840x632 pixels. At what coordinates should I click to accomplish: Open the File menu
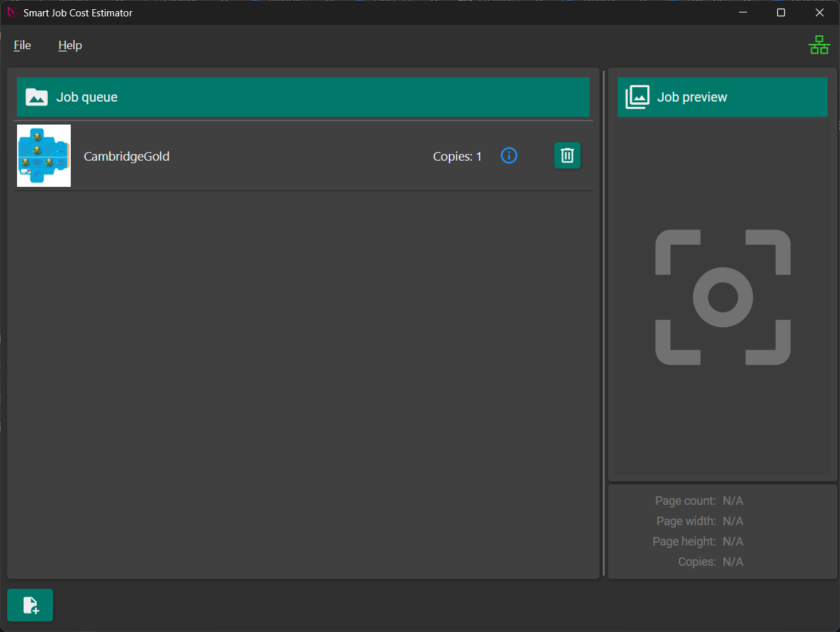[x=22, y=45]
